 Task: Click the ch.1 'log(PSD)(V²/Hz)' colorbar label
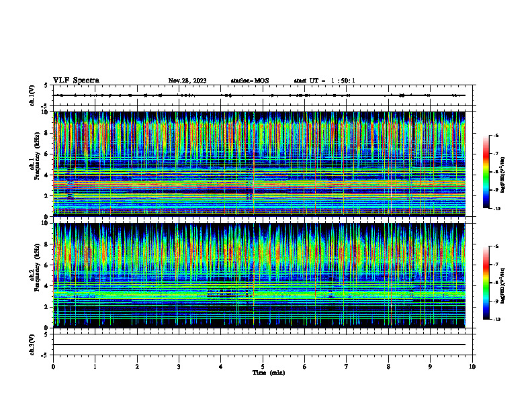pos(502,175)
